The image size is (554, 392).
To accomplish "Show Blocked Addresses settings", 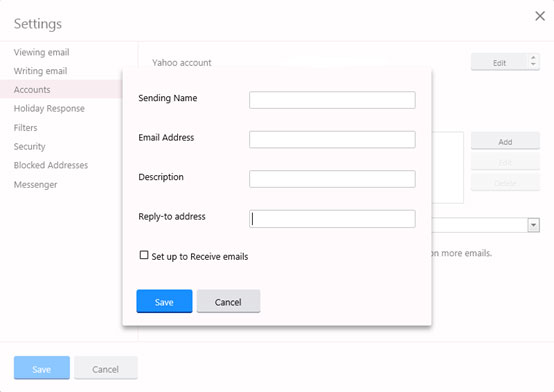I will tap(51, 165).
